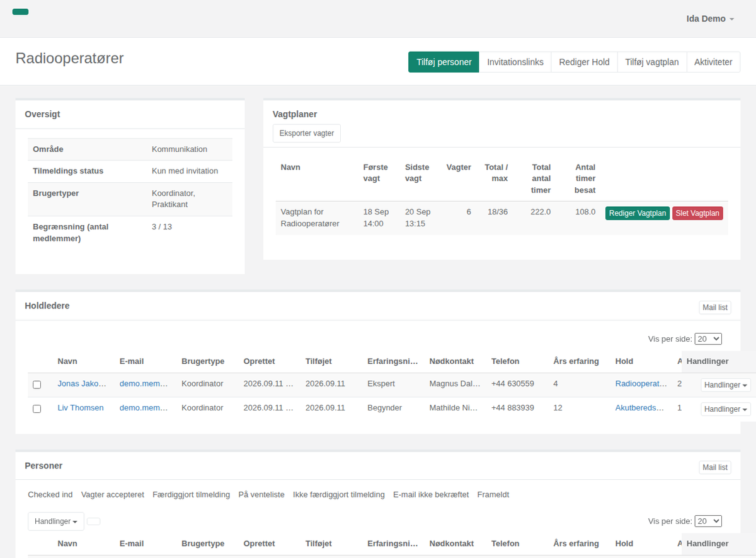Sort Holdledere table by Års erfaring column
Image resolution: width=756 pixels, height=558 pixels.
(x=576, y=361)
